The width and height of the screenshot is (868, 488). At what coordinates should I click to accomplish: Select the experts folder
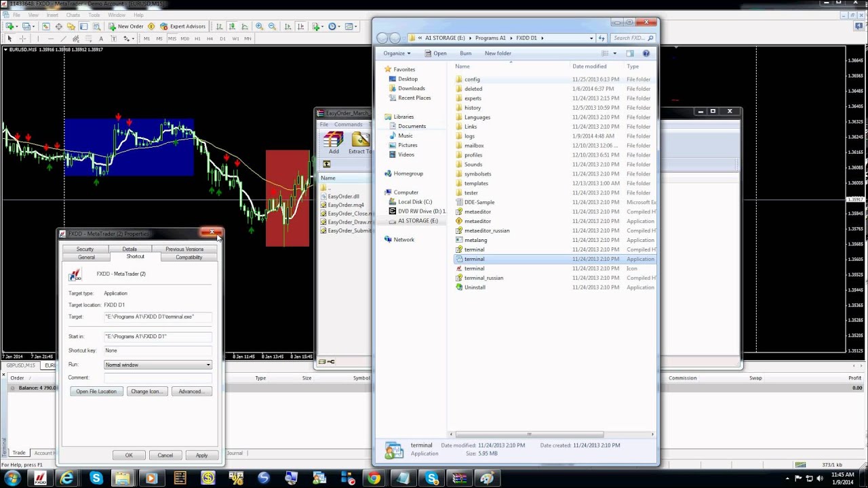tap(473, 98)
